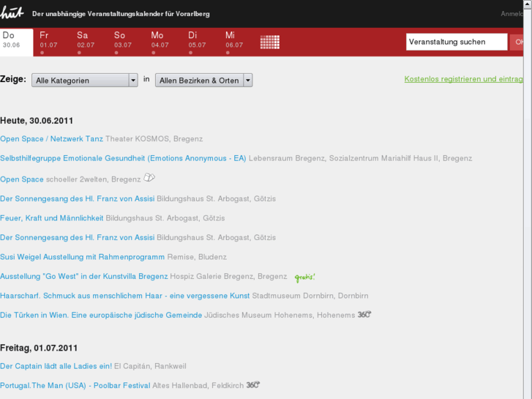Click 360 icon beside Jüdisches Museum Hohenems
The image size is (532, 399).
pyautogui.click(x=364, y=315)
